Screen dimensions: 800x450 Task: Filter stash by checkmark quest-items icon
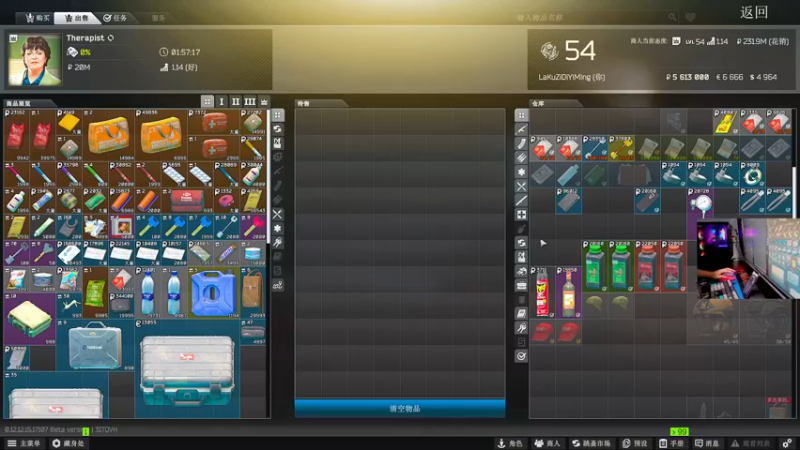click(x=521, y=356)
